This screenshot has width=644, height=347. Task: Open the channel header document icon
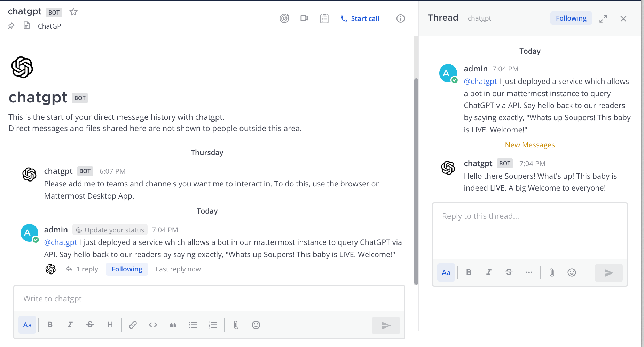[x=27, y=25]
